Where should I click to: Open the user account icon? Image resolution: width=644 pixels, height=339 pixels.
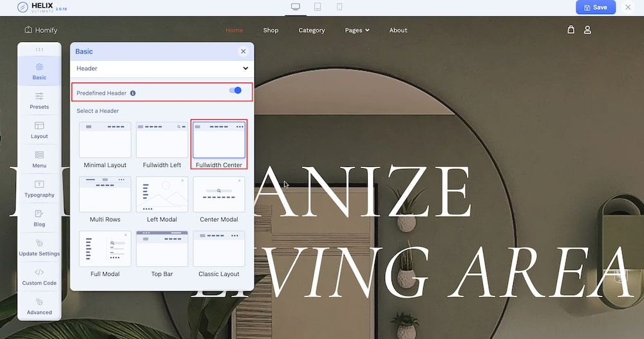(x=588, y=30)
